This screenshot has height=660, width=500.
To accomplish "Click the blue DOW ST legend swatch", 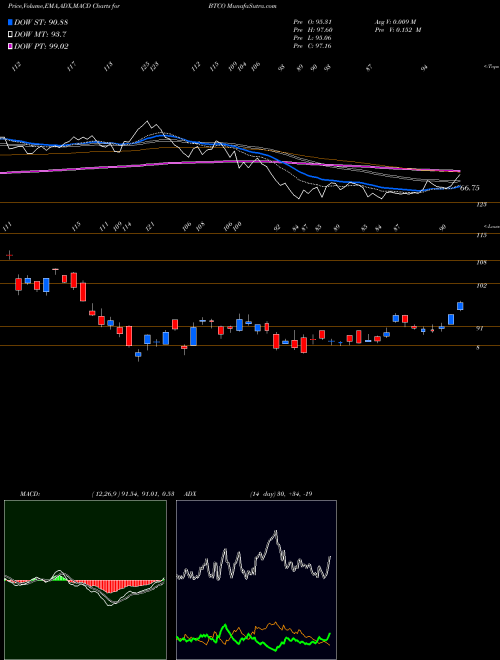I will [10, 22].
